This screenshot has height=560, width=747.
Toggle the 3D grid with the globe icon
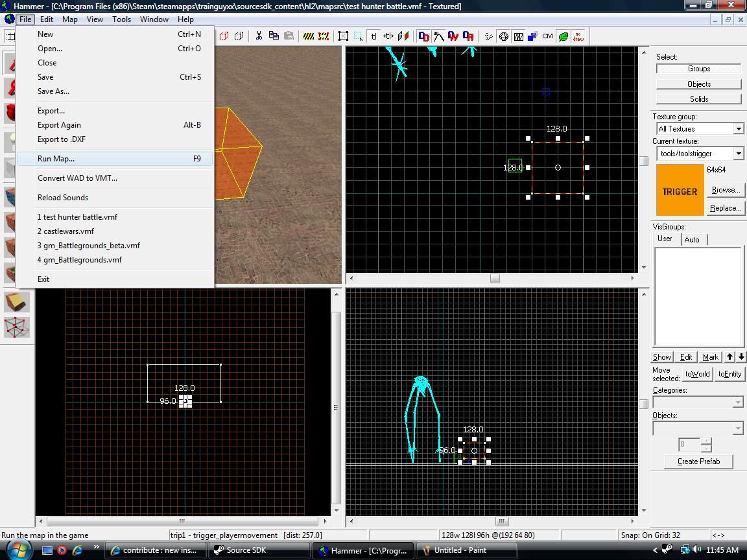pos(504,36)
